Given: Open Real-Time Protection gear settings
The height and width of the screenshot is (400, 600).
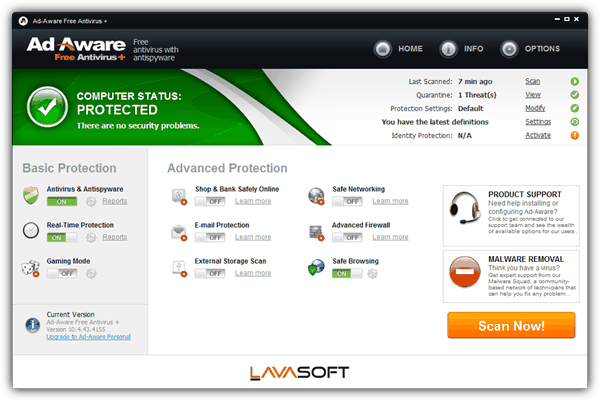Looking at the screenshot, I should pyautogui.click(x=91, y=237).
